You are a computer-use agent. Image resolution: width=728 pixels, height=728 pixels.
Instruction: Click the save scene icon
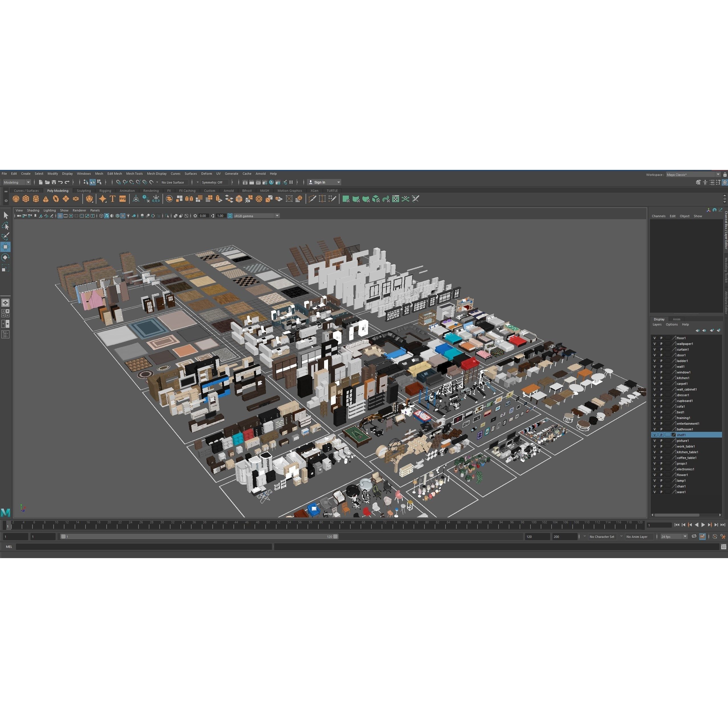point(54,182)
